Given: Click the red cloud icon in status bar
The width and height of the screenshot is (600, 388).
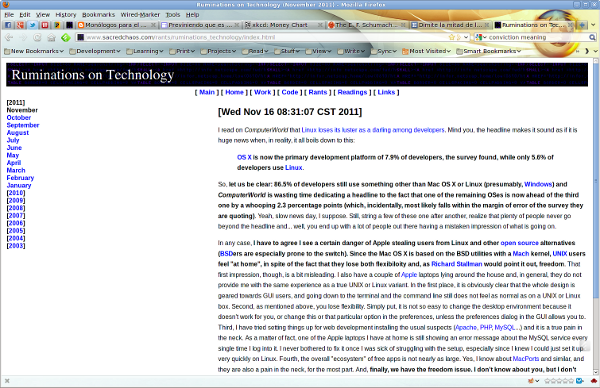Looking at the screenshot, I should (x=593, y=381).
